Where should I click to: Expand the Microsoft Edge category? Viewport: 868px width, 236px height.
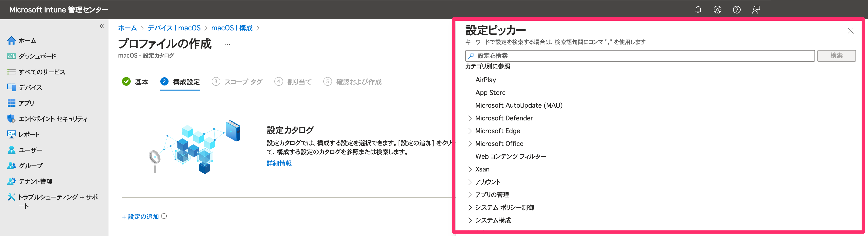click(470, 131)
